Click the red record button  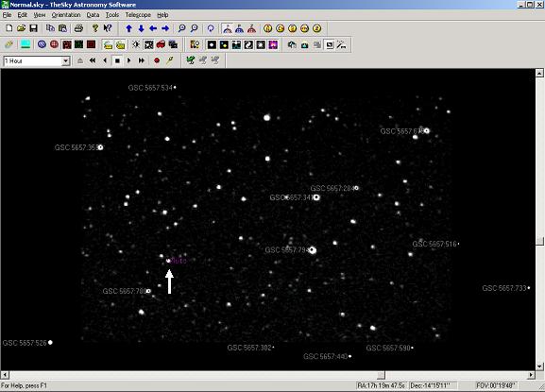(x=157, y=60)
